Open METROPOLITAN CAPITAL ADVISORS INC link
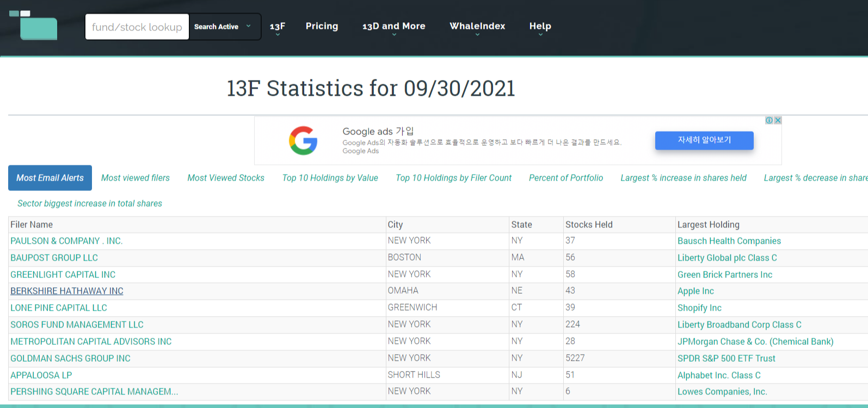The width and height of the screenshot is (868, 408). [x=91, y=342]
